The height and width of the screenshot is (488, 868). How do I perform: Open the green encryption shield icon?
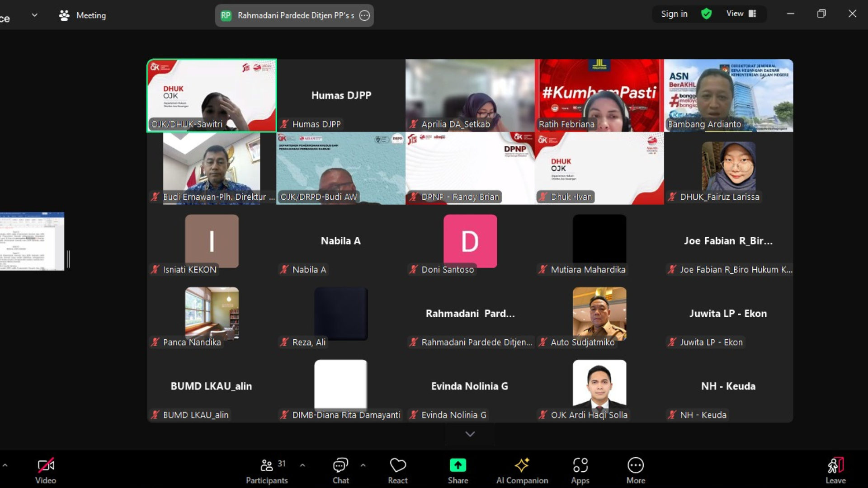706,14
